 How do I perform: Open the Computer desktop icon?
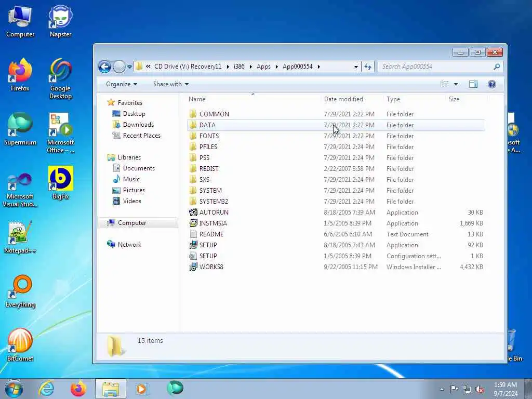click(x=20, y=21)
